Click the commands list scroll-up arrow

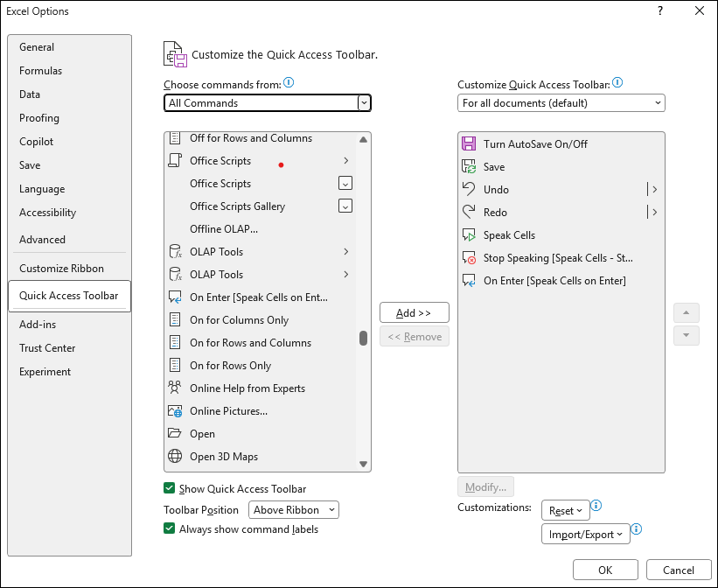coord(363,139)
